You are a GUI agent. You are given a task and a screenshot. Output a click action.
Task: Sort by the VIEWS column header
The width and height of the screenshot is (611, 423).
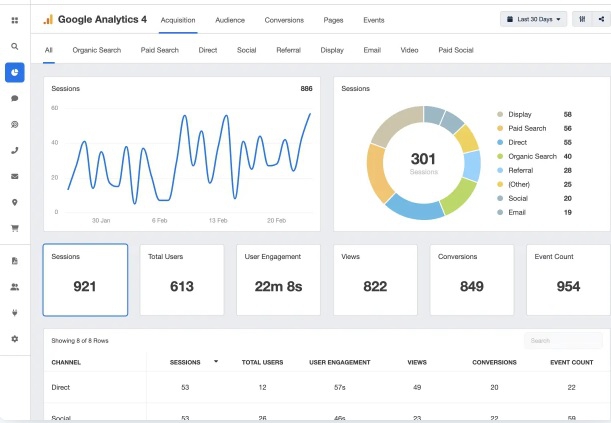point(417,362)
